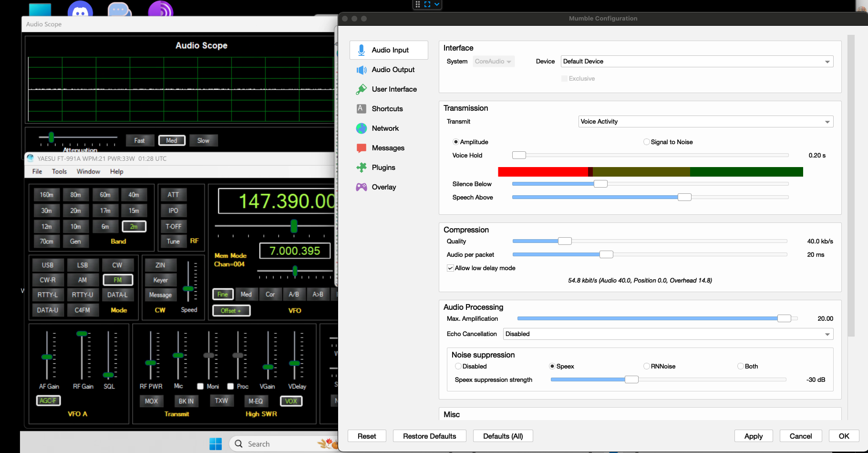Click the Apply button
Screen dimensions: 868x453
[x=753, y=436]
